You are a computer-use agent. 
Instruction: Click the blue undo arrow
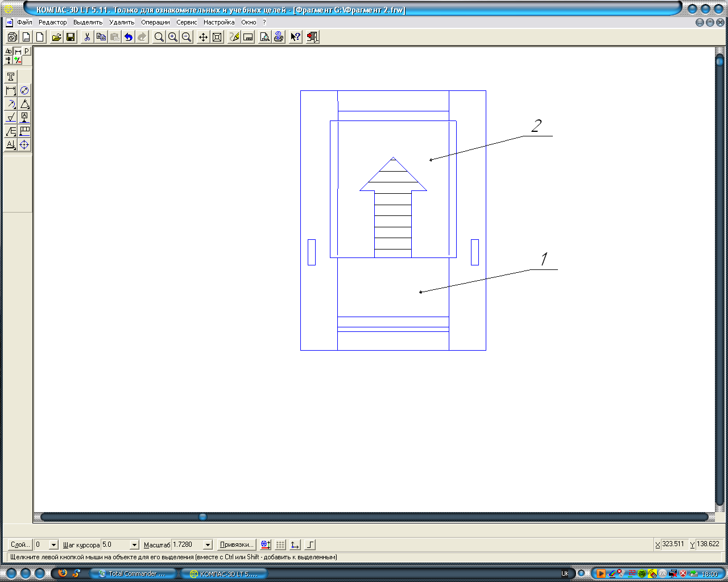(129, 37)
